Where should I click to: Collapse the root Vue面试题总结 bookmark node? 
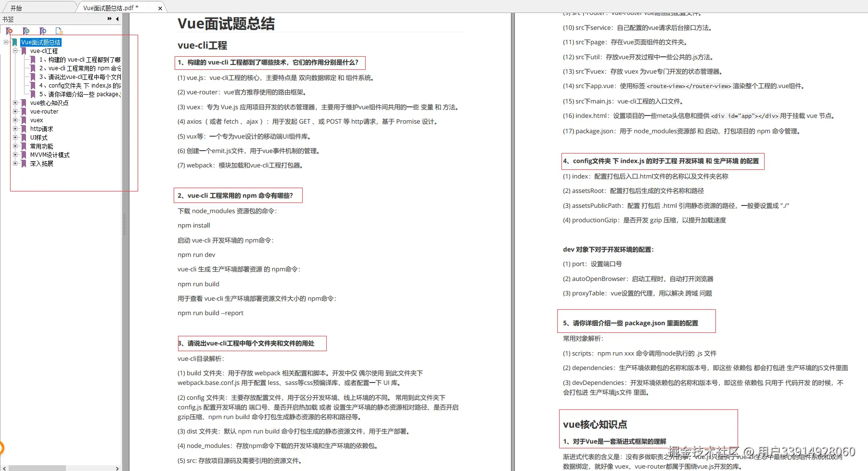(6, 42)
